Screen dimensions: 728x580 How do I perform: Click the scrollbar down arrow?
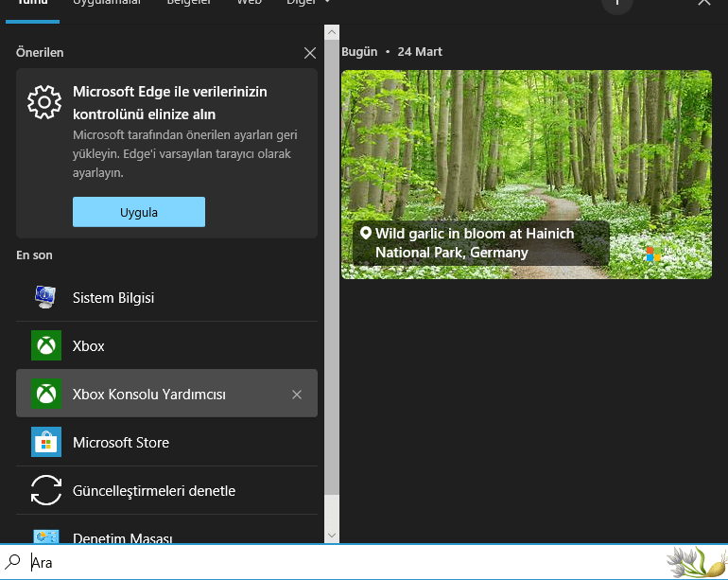pyautogui.click(x=332, y=535)
